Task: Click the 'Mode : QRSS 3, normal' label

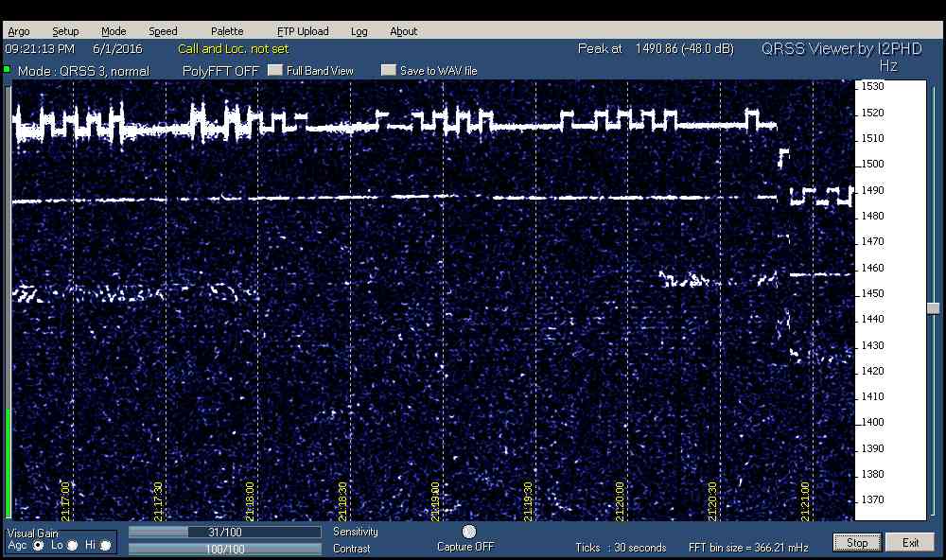Action: [x=83, y=71]
